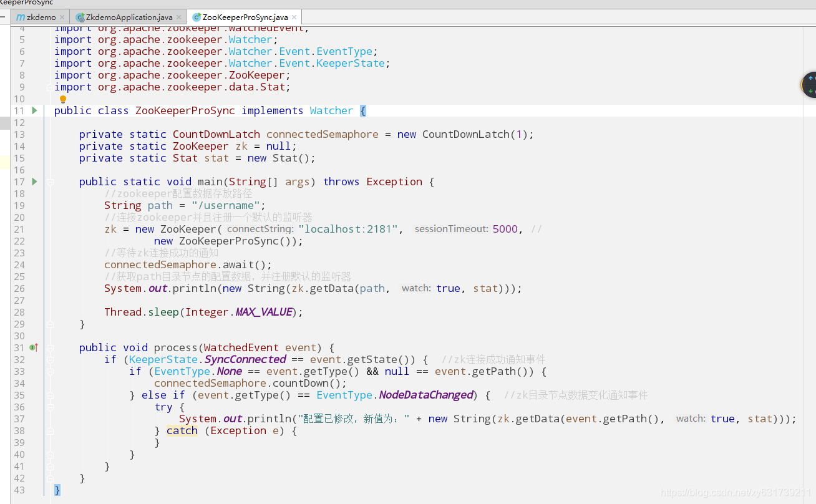Click ZooKeeperProSync class name on line 11
Image resolution: width=816 pixels, height=504 pixels.
[x=185, y=110]
